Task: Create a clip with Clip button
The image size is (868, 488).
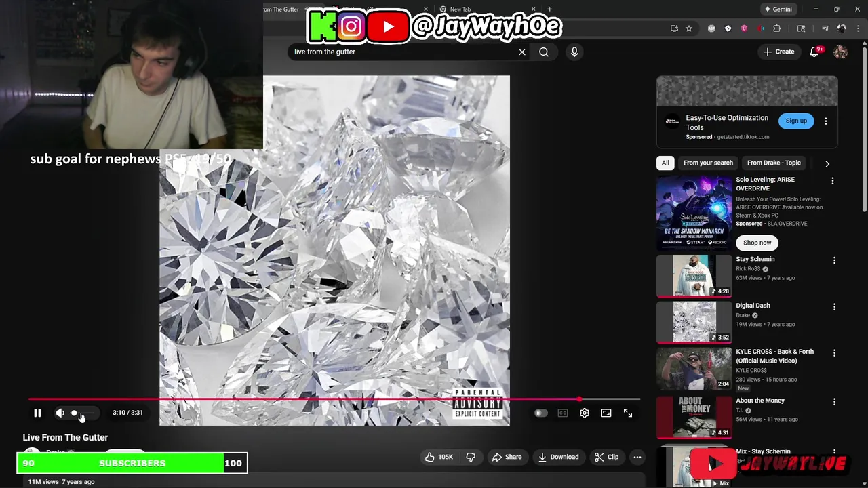Action: 606,457
